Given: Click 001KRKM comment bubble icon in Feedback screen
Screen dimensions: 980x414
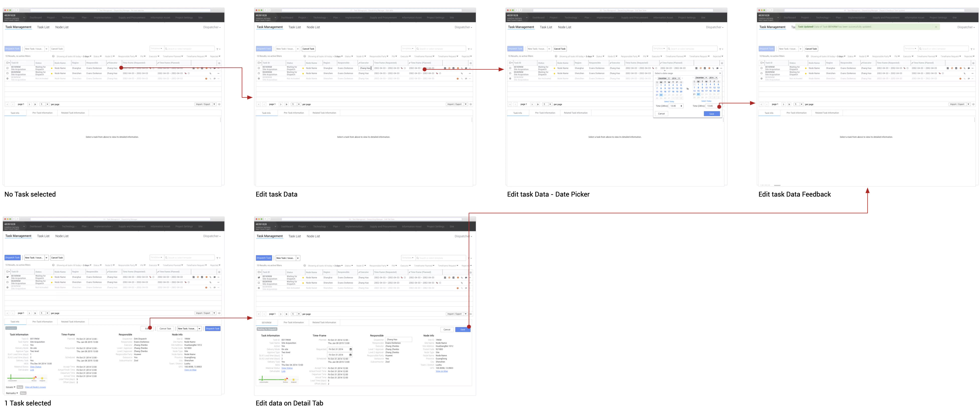Looking at the screenshot, I should pyautogui.click(x=968, y=68).
